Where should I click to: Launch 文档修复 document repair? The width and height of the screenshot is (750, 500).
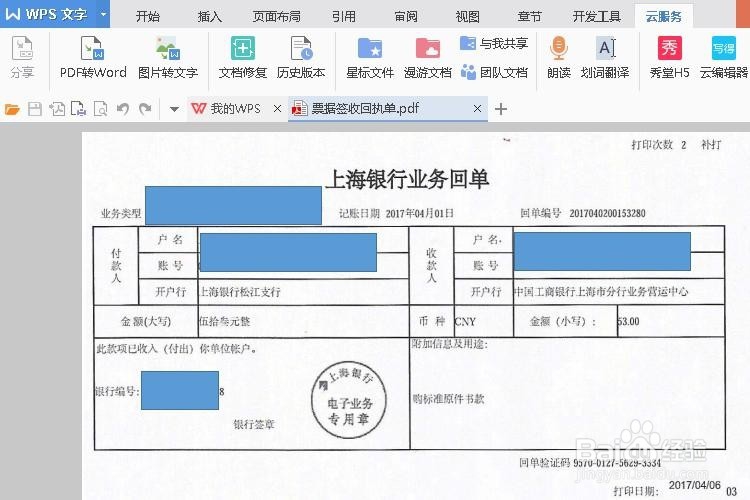click(243, 56)
